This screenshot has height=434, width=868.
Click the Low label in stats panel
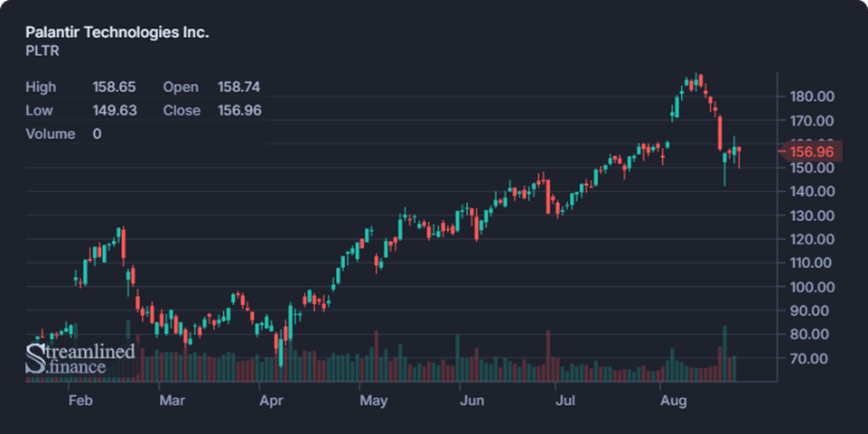click(40, 111)
